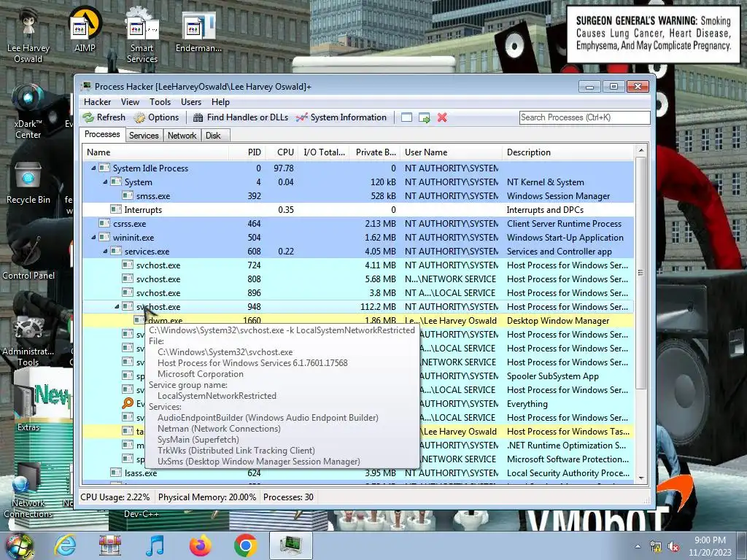Select the Desktop Window Manager row
This screenshot has width=747, height=560.
358,321
